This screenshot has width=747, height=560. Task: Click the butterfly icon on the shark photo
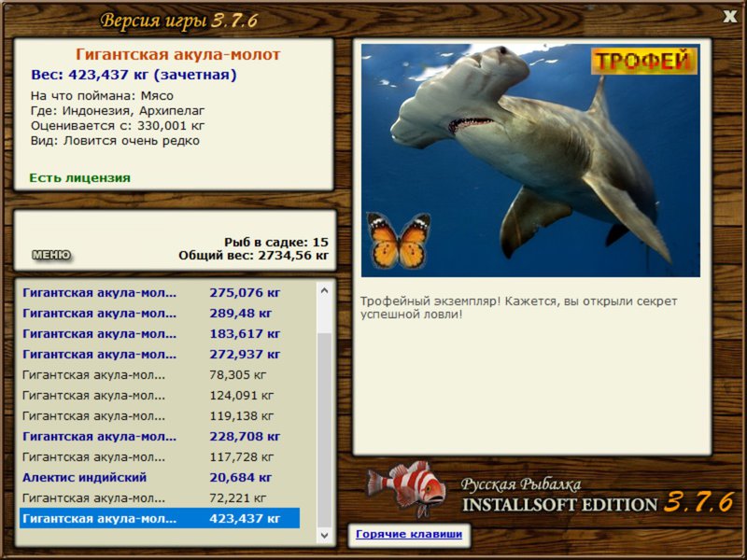pos(399,241)
